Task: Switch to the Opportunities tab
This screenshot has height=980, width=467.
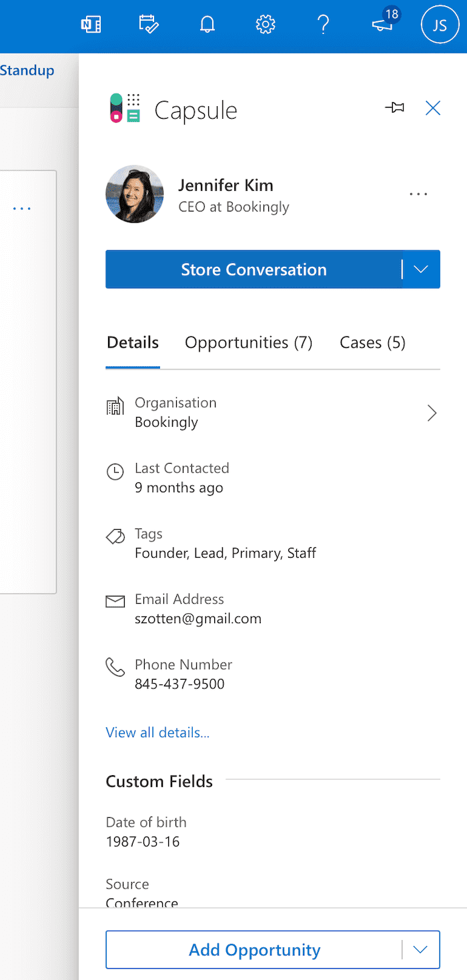Action: [248, 342]
